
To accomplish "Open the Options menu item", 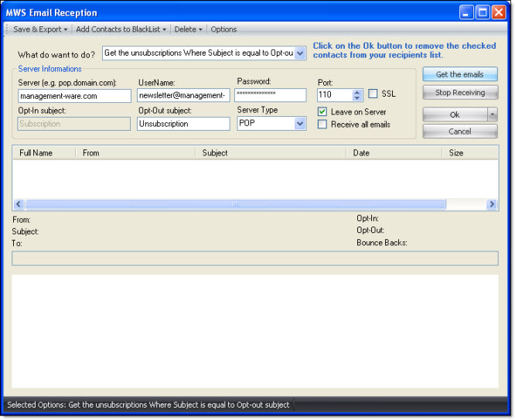I will (x=223, y=29).
